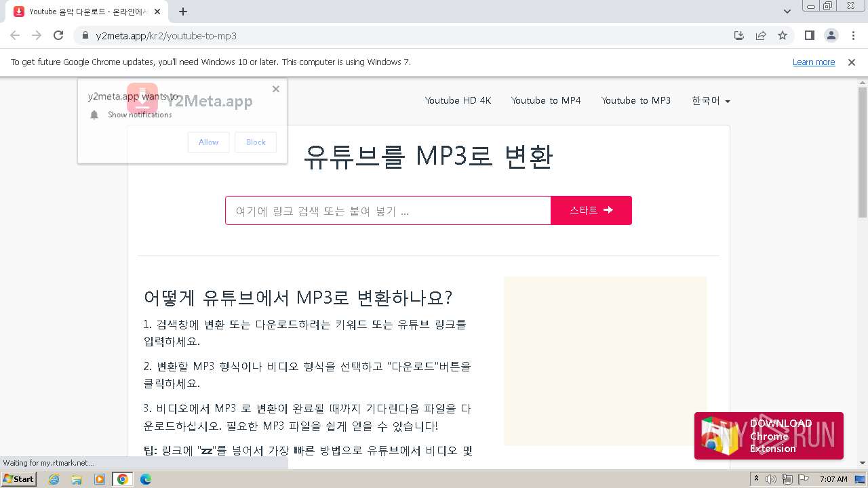Dismiss the Chrome update info bar
Viewport: 868px width, 488px height.
point(852,62)
